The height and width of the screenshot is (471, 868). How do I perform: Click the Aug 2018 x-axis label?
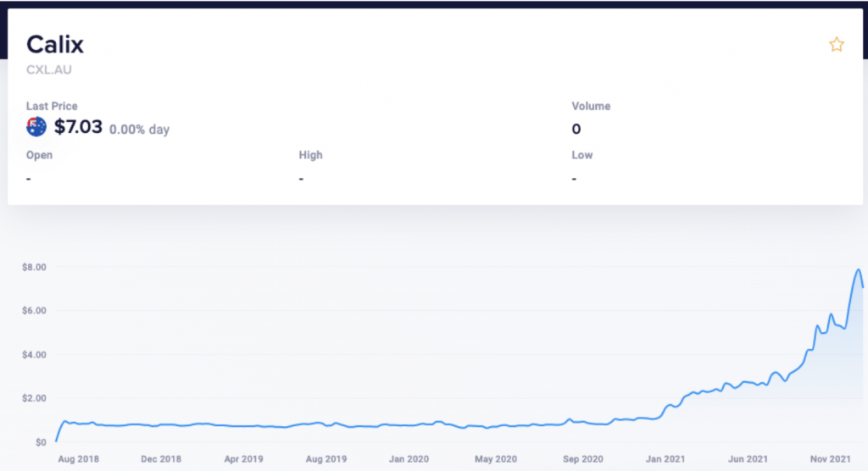(79, 459)
